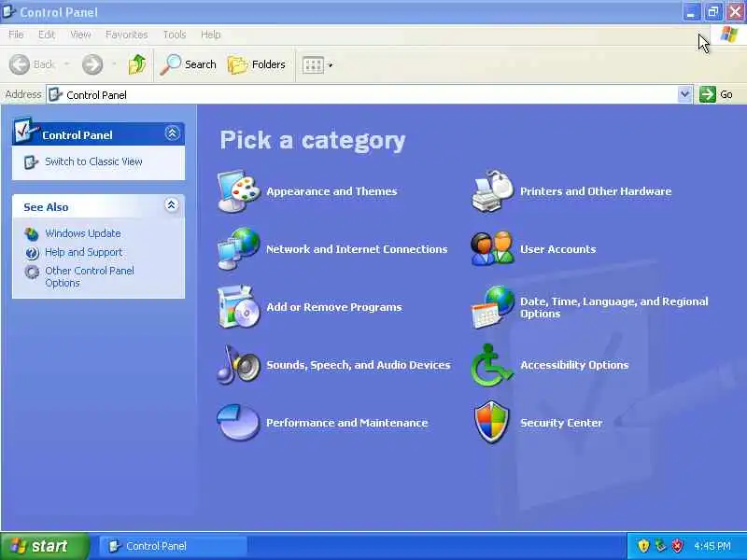
Task: Open the Security Center category link
Action: (x=561, y=423)
